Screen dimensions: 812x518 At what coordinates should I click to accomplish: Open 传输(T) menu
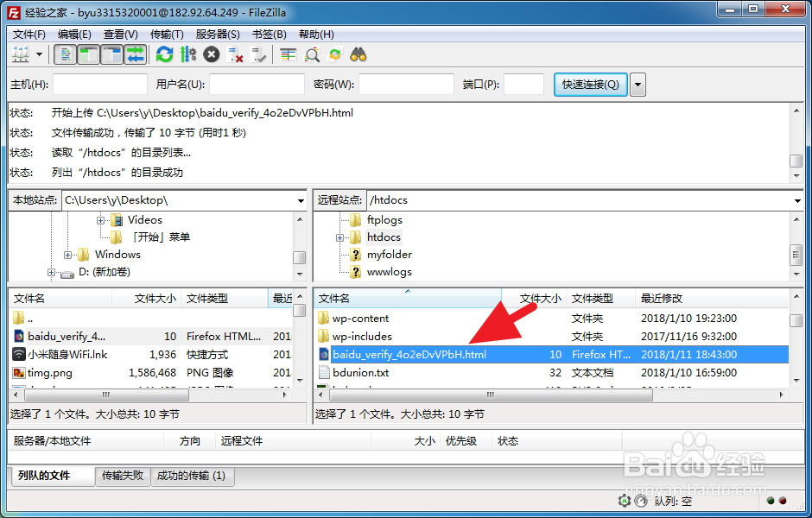tap(167, 35)
